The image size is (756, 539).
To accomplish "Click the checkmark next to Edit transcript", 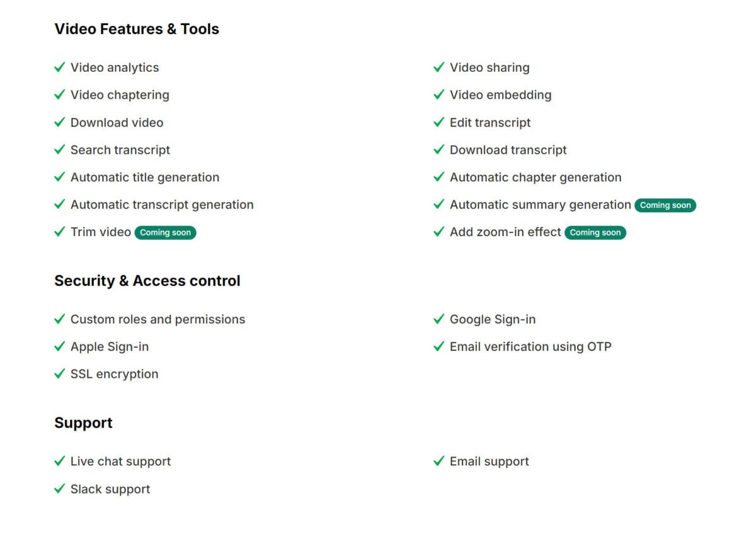I will click(x=439, y=122).
